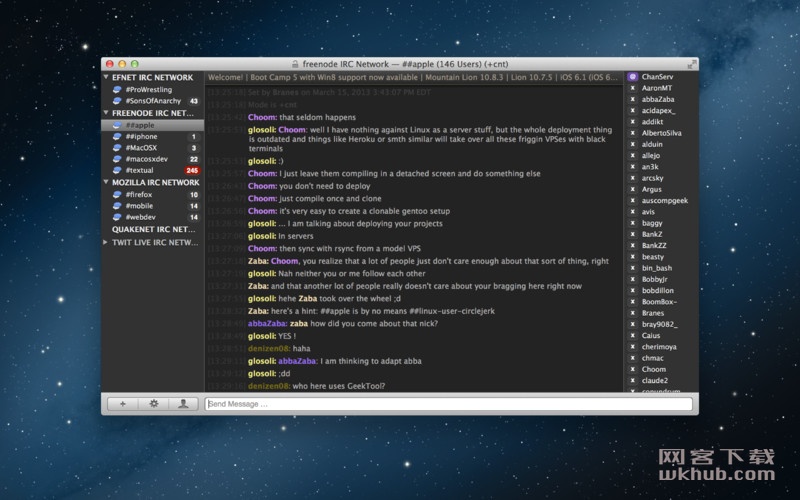
Task: Click the chat bubble icon beside #textual
Action: click(117, 170)
